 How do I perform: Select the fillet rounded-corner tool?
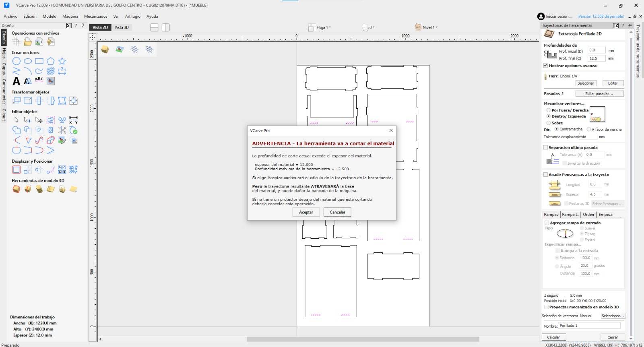(16, 150)
